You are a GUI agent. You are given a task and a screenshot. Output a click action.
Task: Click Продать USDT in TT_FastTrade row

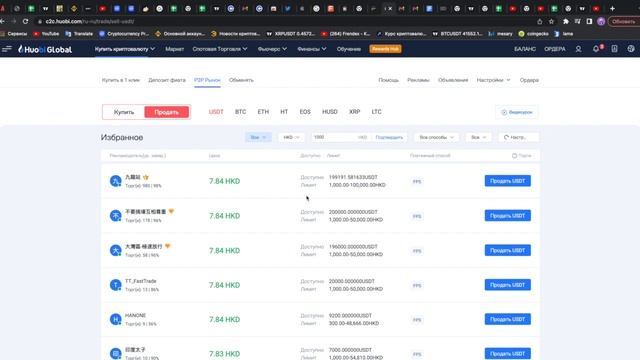tap(508, 285)
